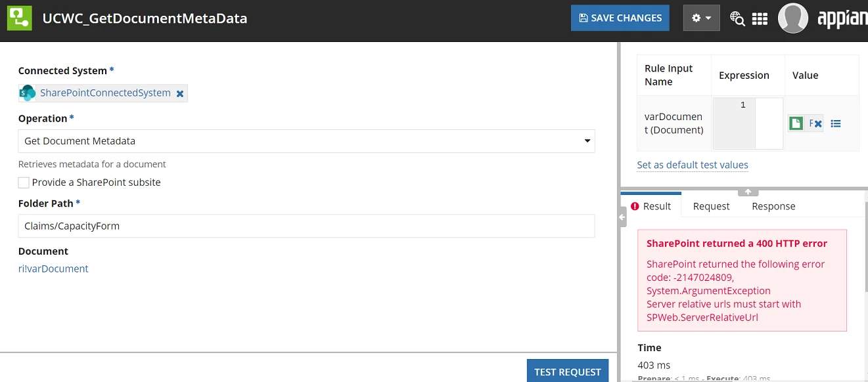Remove SharePointConnectedSystem with the x icon
This screenshot has height=382, width=868.
[180, 94]
